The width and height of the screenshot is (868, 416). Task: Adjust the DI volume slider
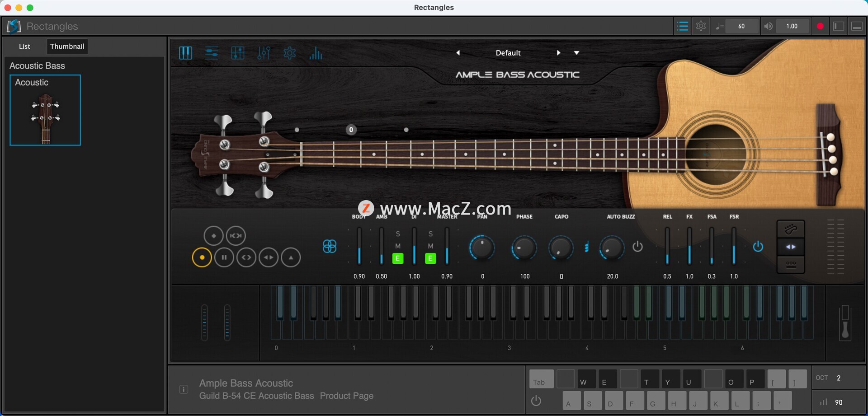(414, 246)
